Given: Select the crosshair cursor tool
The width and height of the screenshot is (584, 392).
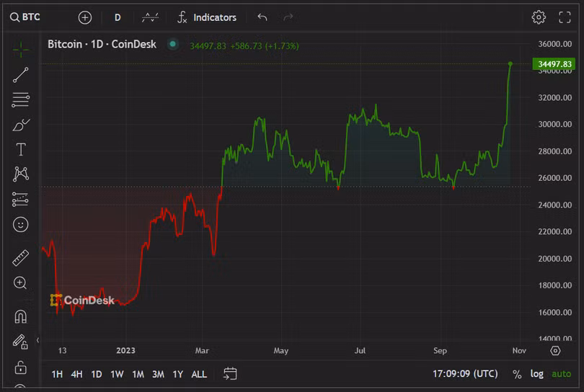Looking at the screenshot, I should [x=21, y=49].
